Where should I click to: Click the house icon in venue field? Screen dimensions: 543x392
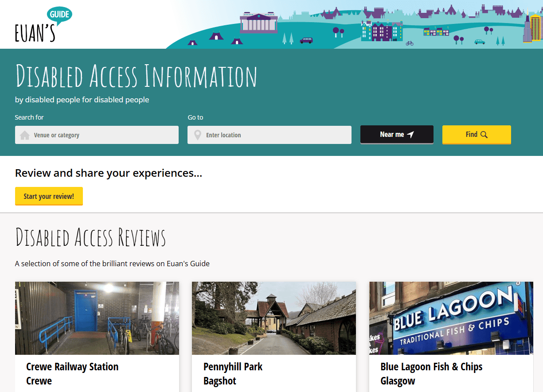click(x=25, y=135)
